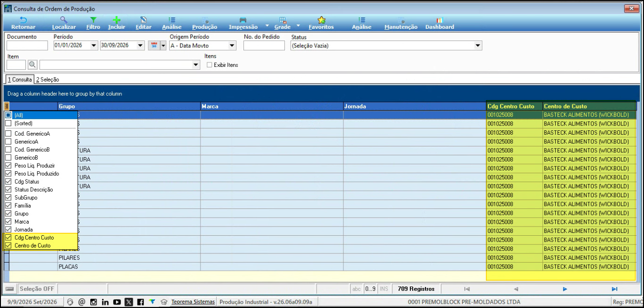Open the LinkedIn icon in status bar

tap(105, 302)
